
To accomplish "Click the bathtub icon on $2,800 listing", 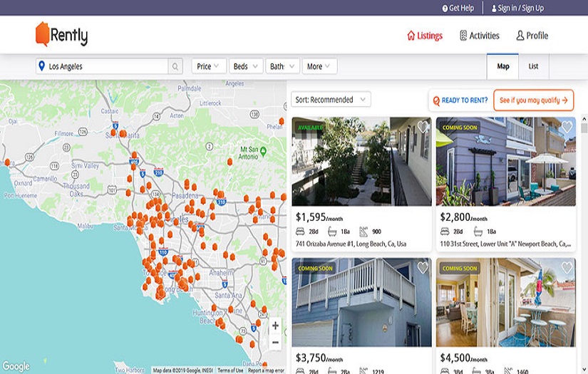I will (x=478, y=232).
